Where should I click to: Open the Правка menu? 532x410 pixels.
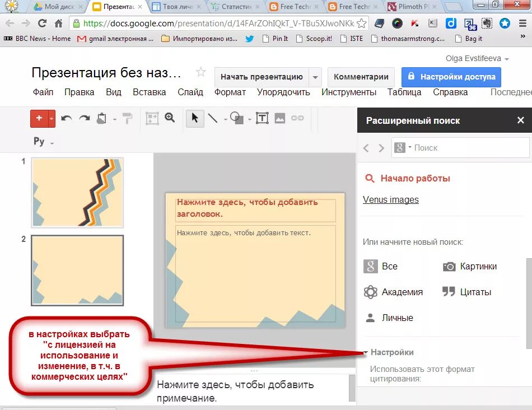(x=80, y=92)
